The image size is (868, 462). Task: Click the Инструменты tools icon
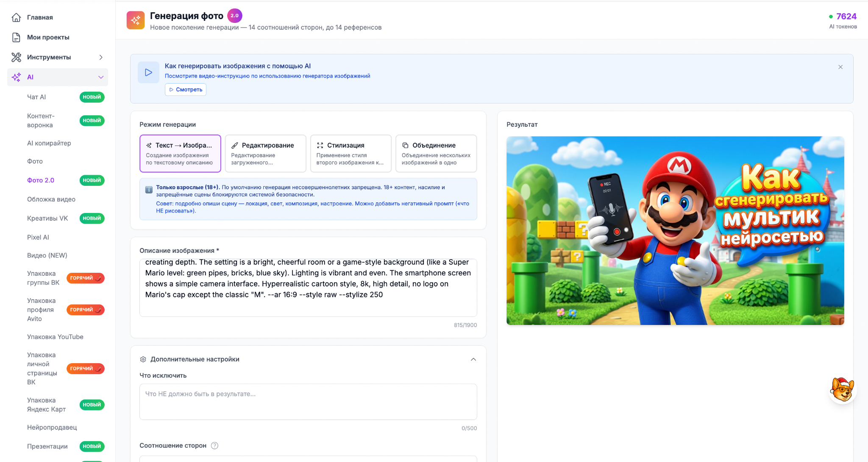point(16,57)
